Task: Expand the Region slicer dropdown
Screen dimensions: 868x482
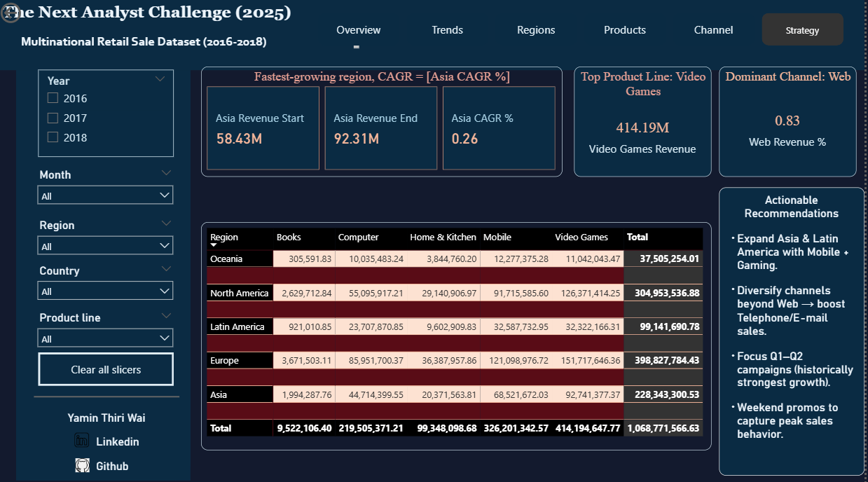Action: pyautogui.click(x=105, y=246)
